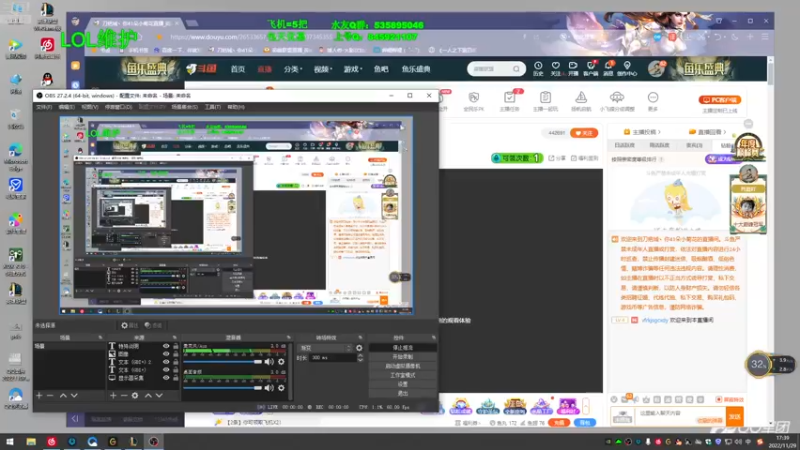The height and width of the screenshot is (450, 800).
Task: Add a new scene in Scenes panel
Action: [39, 395]
